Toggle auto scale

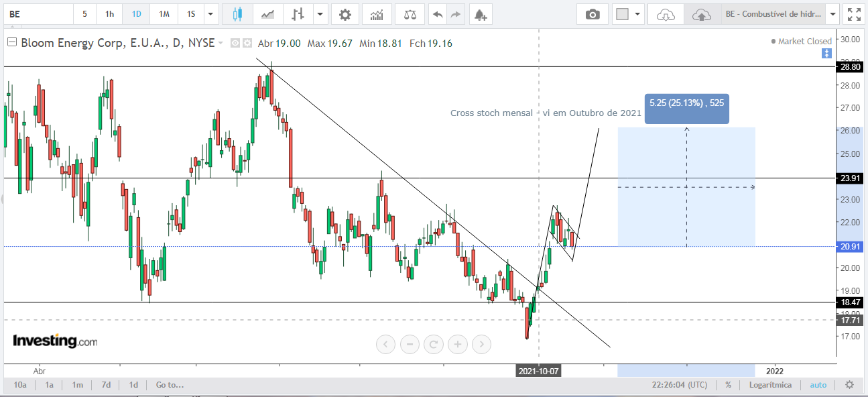click(818, 385)
